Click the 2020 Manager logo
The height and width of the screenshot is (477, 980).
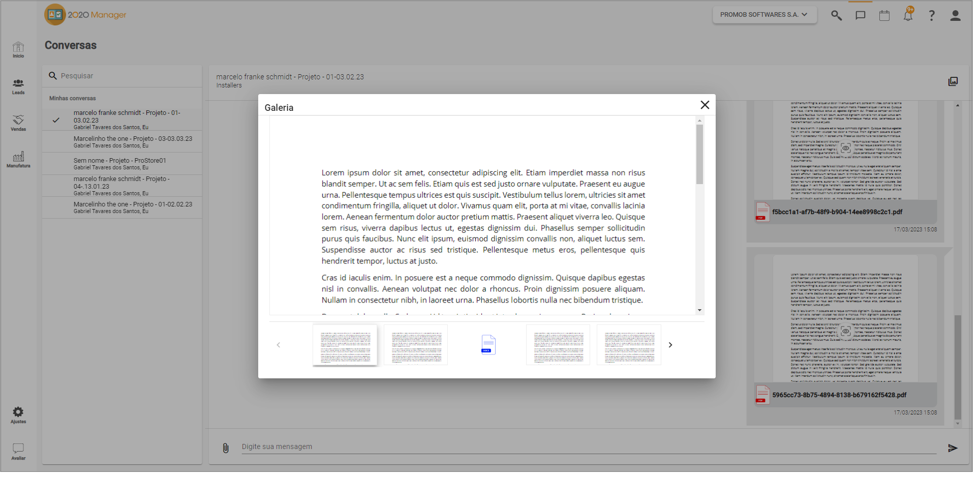(85, 15)
